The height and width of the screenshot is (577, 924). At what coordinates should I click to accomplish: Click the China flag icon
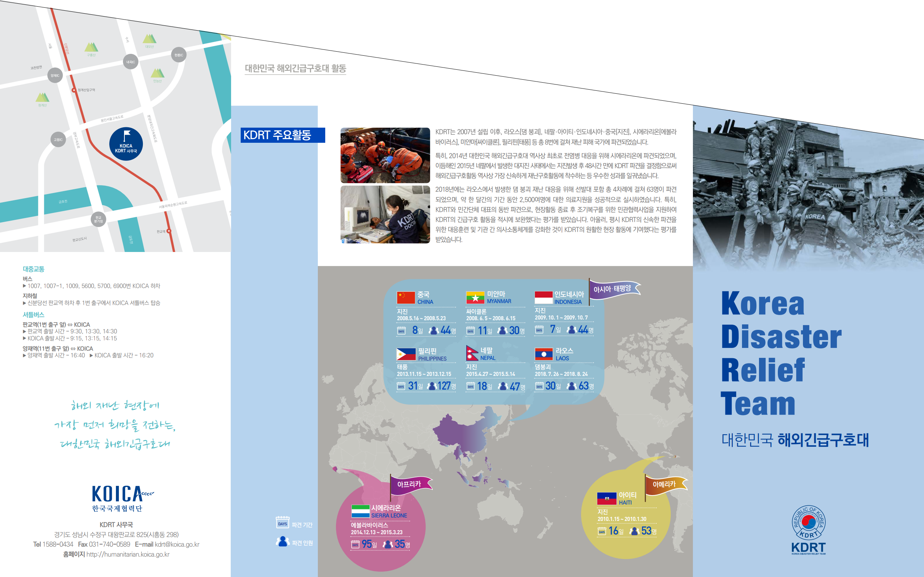406,298
